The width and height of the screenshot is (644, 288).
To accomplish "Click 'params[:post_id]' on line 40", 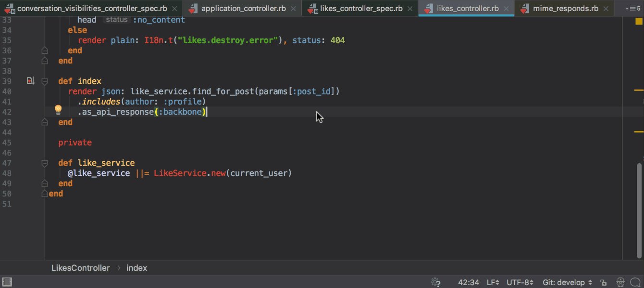I will click(x=297, y=91).
